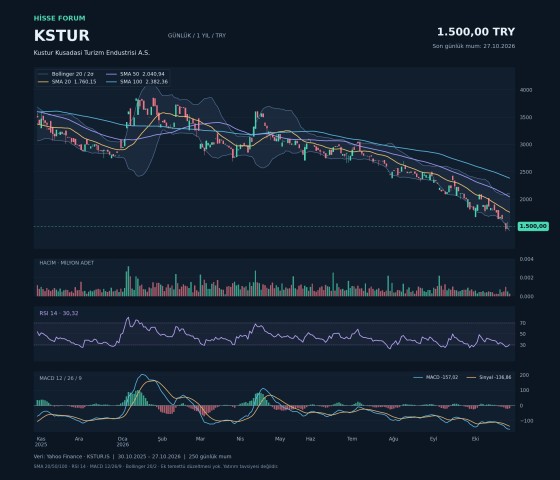Toggle the SMA 100 legend entry
Viewport: 560px width, 480px height.
(137, 82)
